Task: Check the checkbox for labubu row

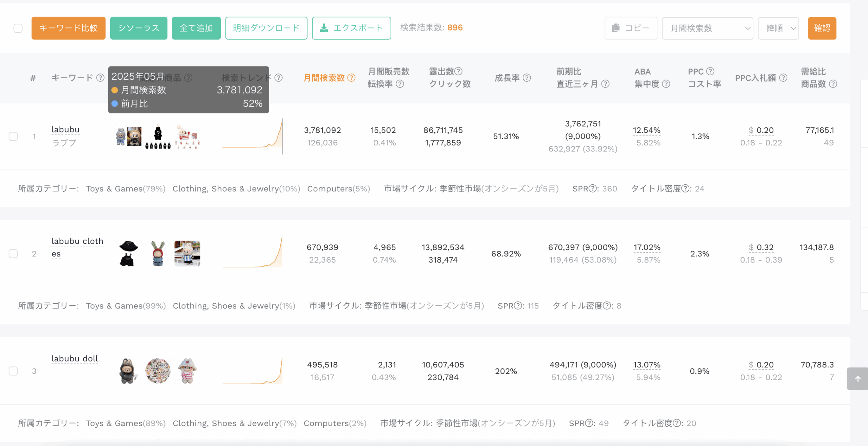Action: click(x=13, y=137)
